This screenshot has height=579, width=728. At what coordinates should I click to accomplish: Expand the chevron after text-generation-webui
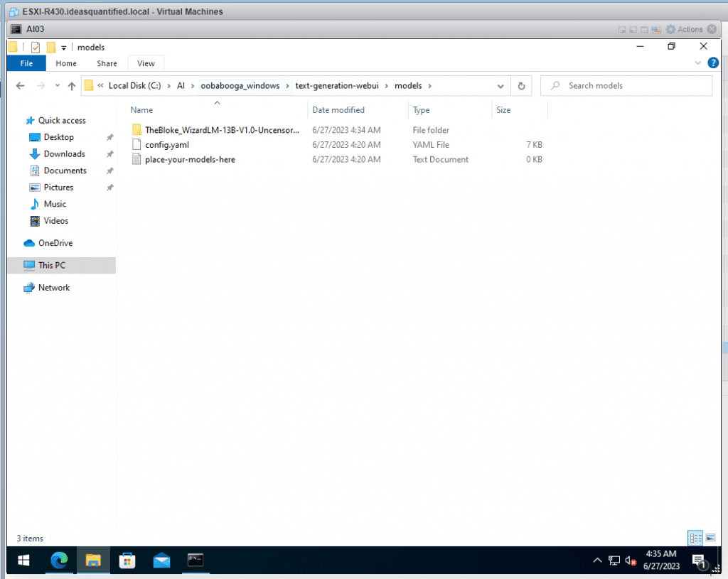tap(386, 86)
